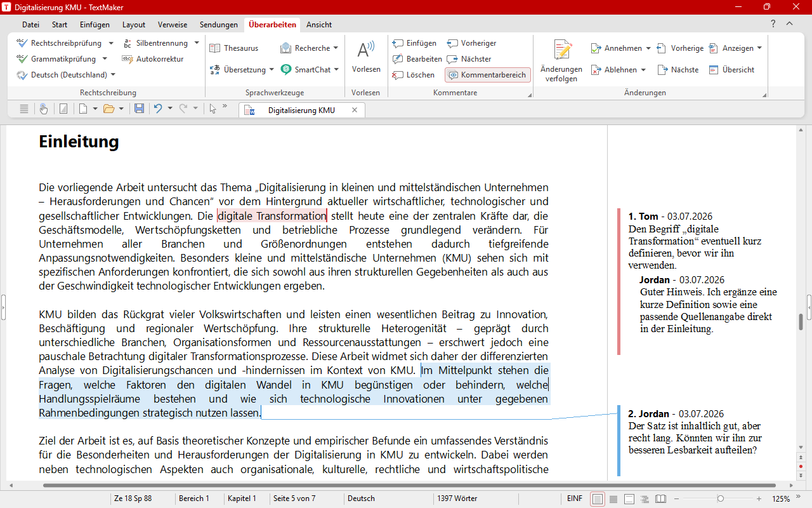The image size is (812, 508).
Task: Switch to the Start ribbon tab
Action: (x=60, y=25)
